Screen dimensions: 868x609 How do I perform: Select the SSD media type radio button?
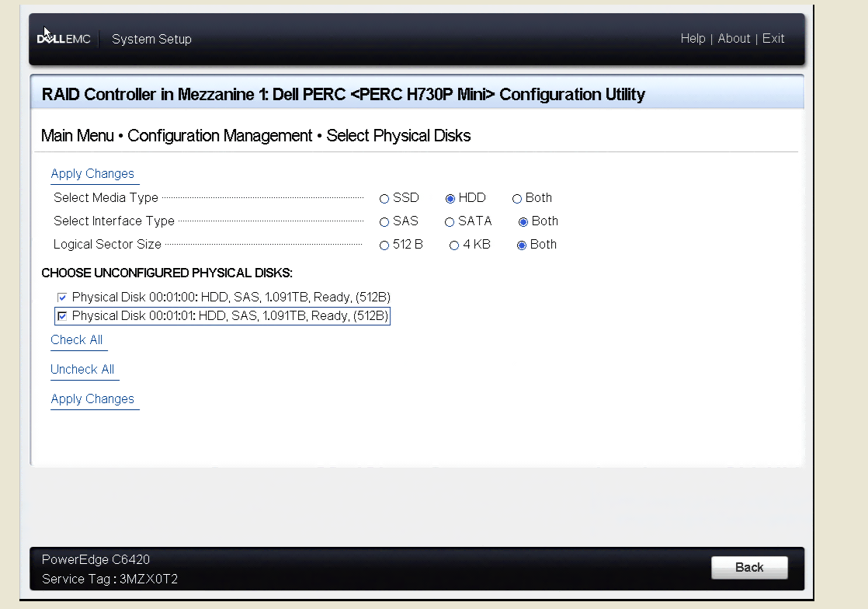(384, 199)
